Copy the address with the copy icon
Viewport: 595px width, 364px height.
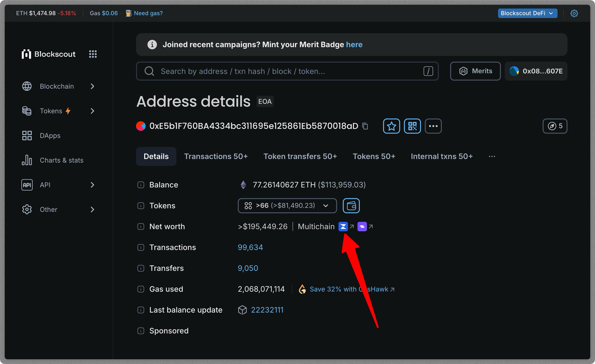coord(365,126)
